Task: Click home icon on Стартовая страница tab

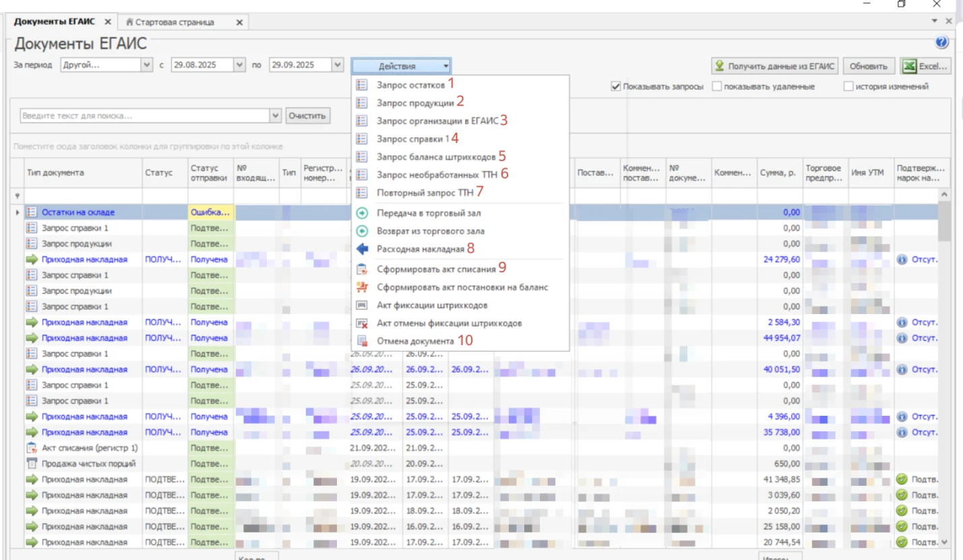Action: 130,22
